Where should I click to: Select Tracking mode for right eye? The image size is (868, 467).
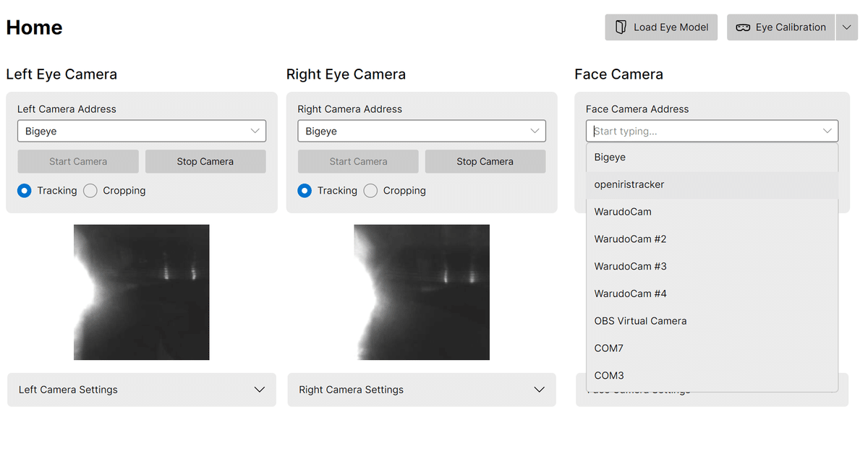click(x=305, y=191)
